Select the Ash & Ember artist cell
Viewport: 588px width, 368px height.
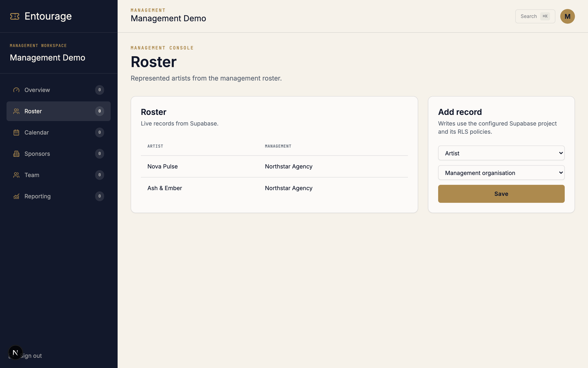tap(165, 188)
